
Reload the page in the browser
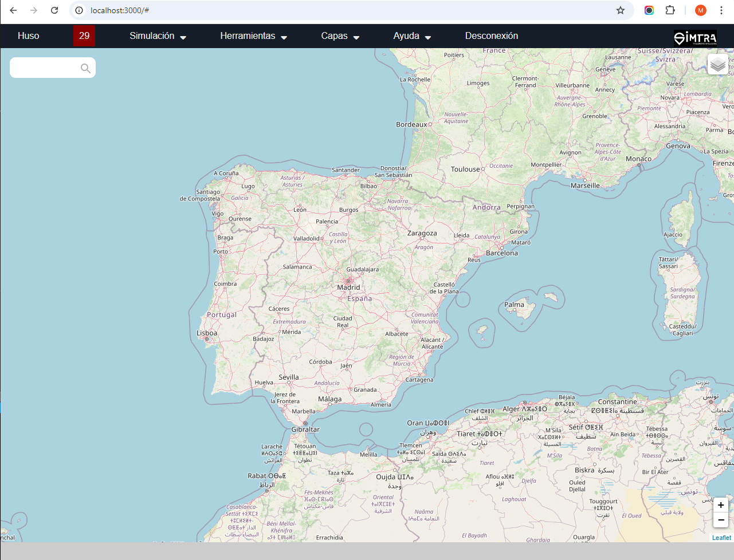coord(54,10)
